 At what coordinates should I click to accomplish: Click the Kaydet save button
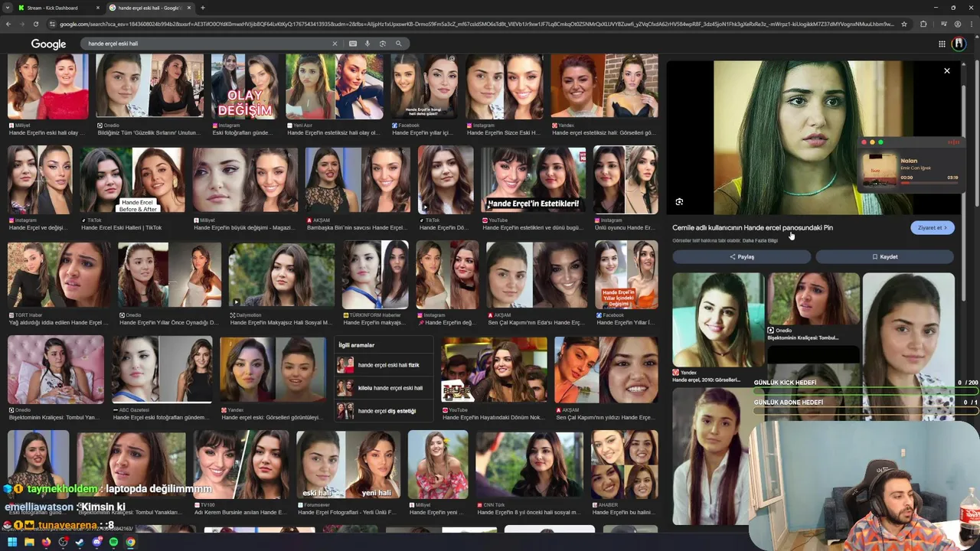885,257
